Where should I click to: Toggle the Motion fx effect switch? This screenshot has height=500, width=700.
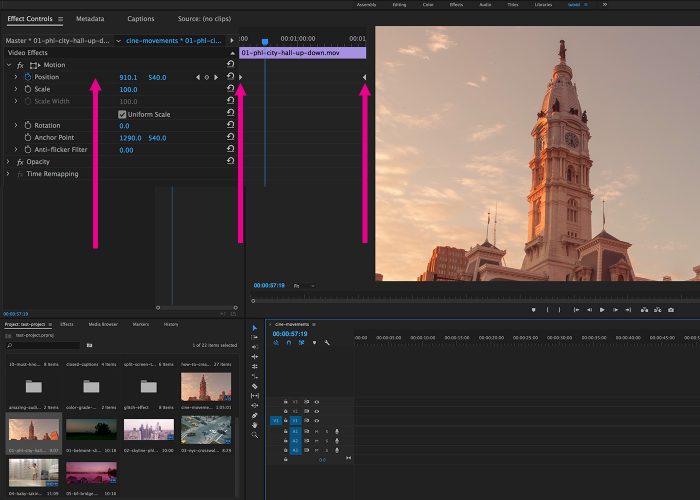pyautogui.click(x=20, y=65)
